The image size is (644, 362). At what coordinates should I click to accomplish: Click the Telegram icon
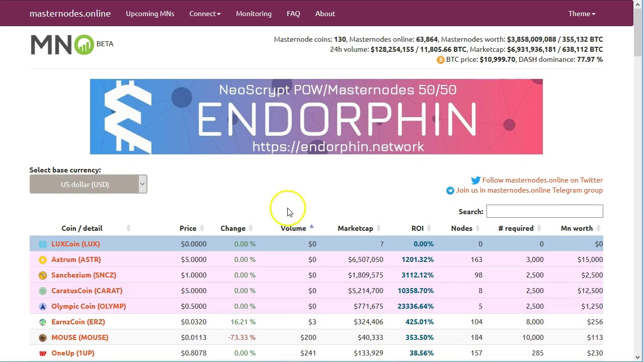tap(450, 191)
